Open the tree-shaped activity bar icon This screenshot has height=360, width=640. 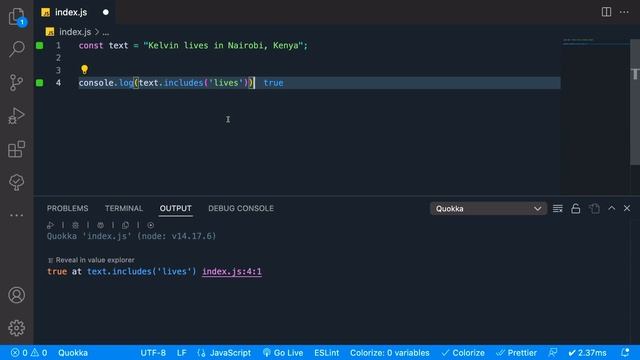(x=17, y=182)
